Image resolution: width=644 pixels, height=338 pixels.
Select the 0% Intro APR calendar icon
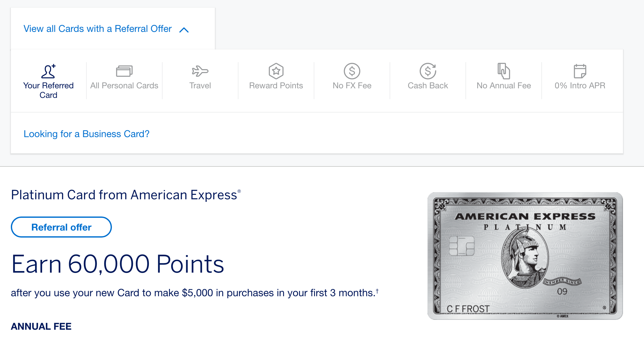point(580,71)
